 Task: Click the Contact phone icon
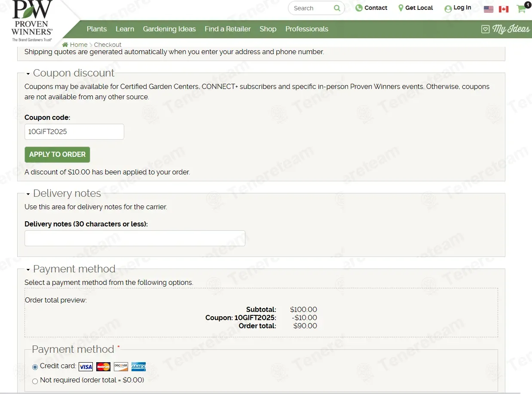(x=359, y=8)
